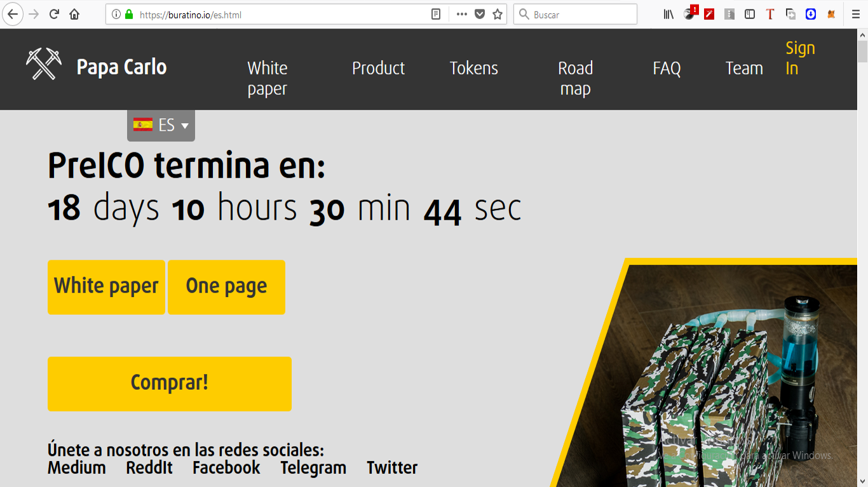Join via the Telegram link
This screenshot has width=868, height=487.
[313, 468]
